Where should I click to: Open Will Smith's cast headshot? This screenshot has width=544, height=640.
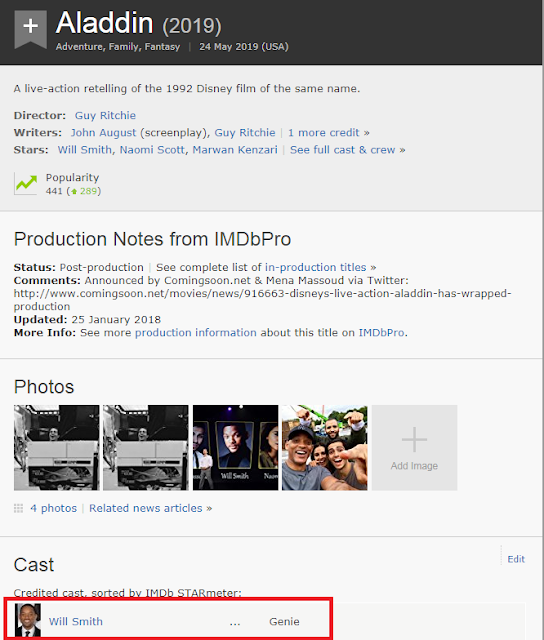coord(28,620)
